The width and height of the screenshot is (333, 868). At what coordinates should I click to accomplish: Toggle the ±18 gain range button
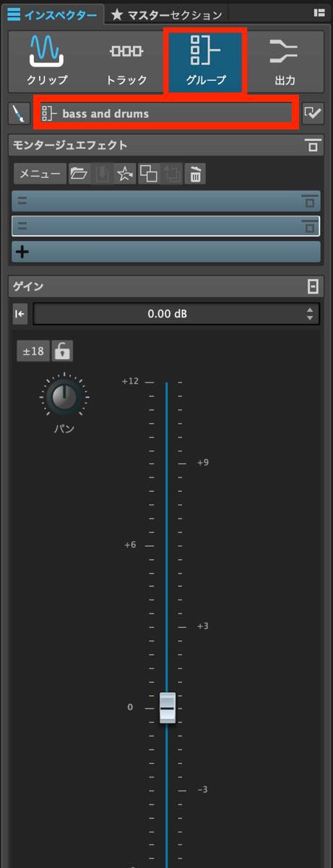point(33,352)
